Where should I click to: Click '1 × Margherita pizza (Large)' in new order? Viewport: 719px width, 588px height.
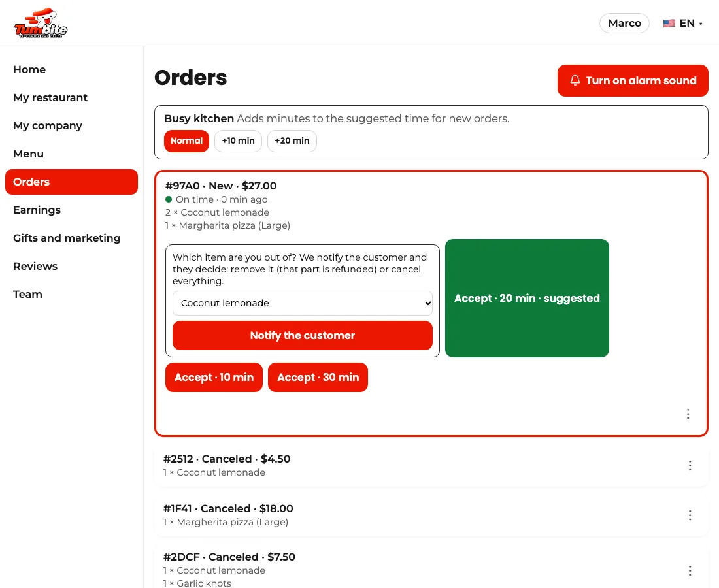pyautogui.click(x=227, y=225)
